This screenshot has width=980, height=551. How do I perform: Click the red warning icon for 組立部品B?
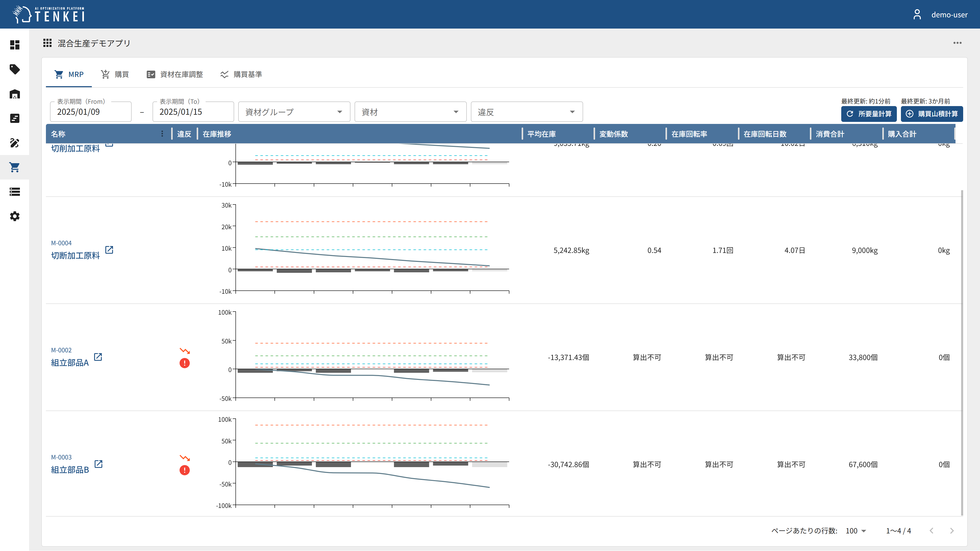[184, 470]
